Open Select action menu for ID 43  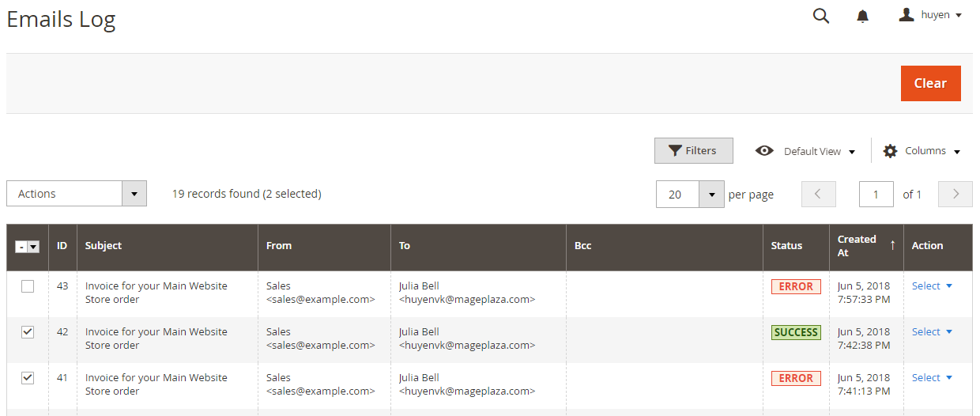tap(932, 286)
